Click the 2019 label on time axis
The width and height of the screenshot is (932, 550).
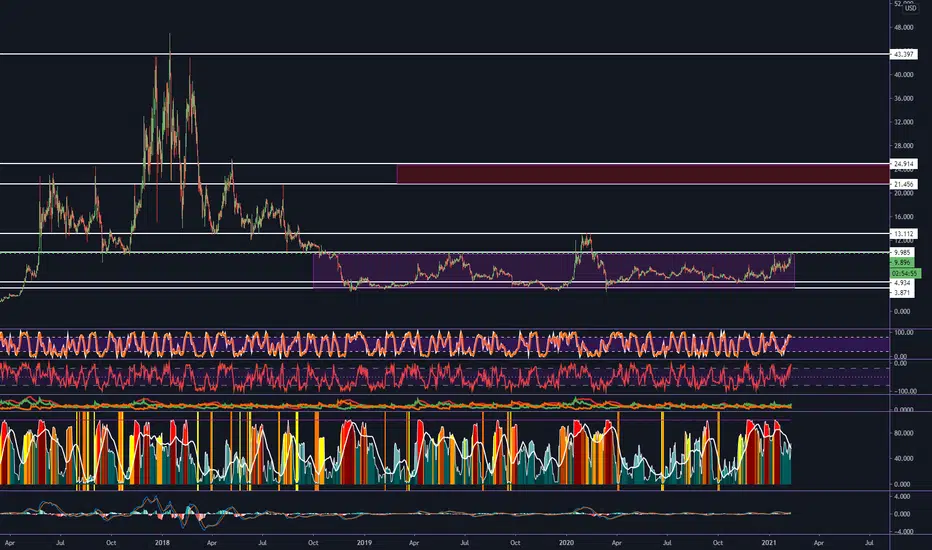click(364, 543)
